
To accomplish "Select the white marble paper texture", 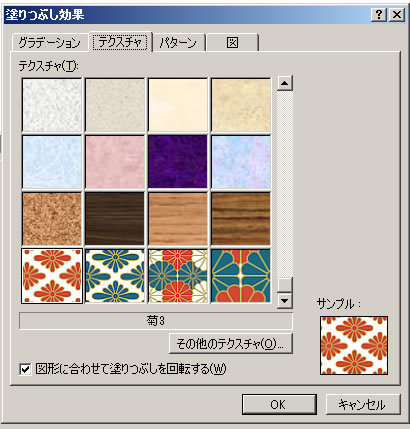I will point(52,105).
